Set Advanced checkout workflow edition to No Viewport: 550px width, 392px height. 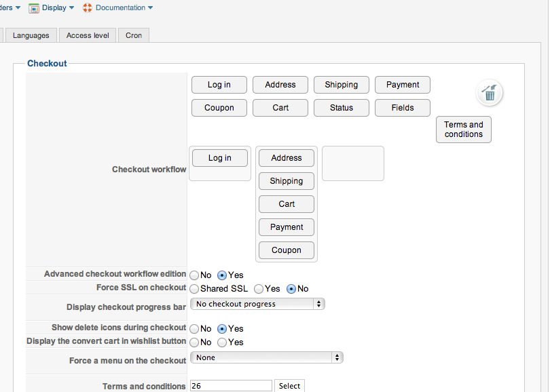195,275
